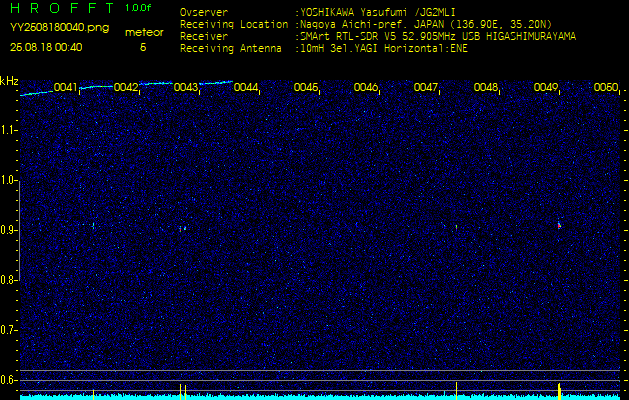Click the "Receiving Location" label
This screenshot has width=629, height=400.
[234, 24]
